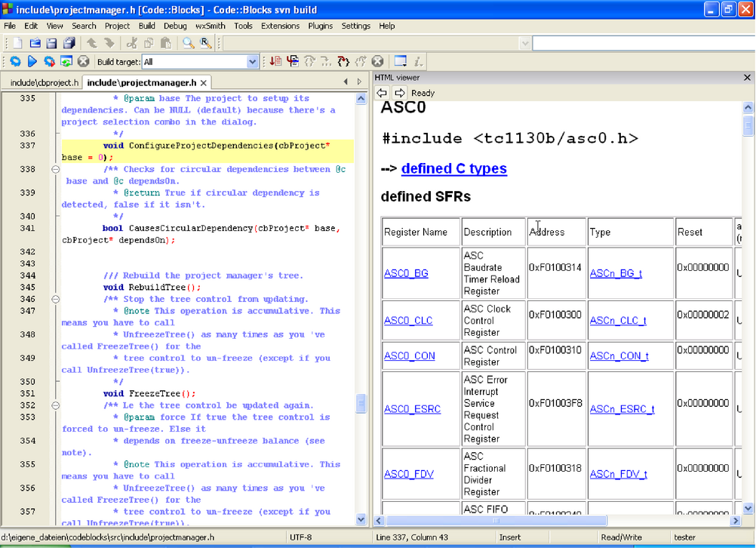Open the Build target dropdown
This screenshot has height=548, width=756.
[252, 62]
